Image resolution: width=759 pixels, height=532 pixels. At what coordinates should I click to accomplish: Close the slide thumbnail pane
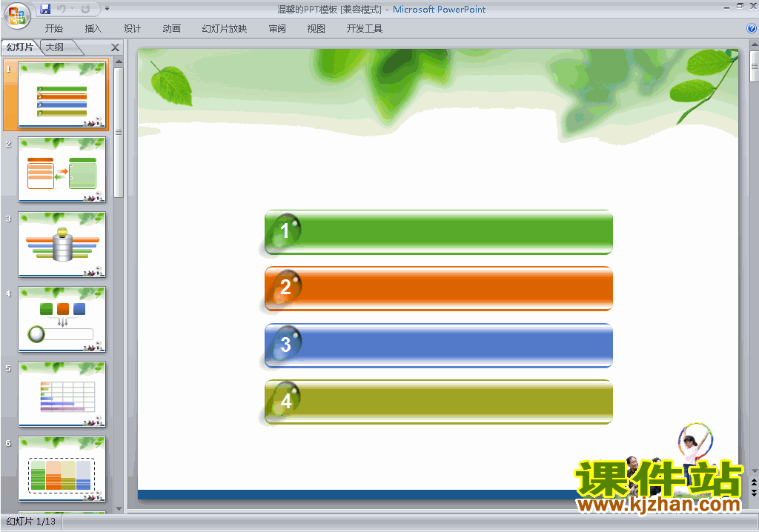click(115, 47)
